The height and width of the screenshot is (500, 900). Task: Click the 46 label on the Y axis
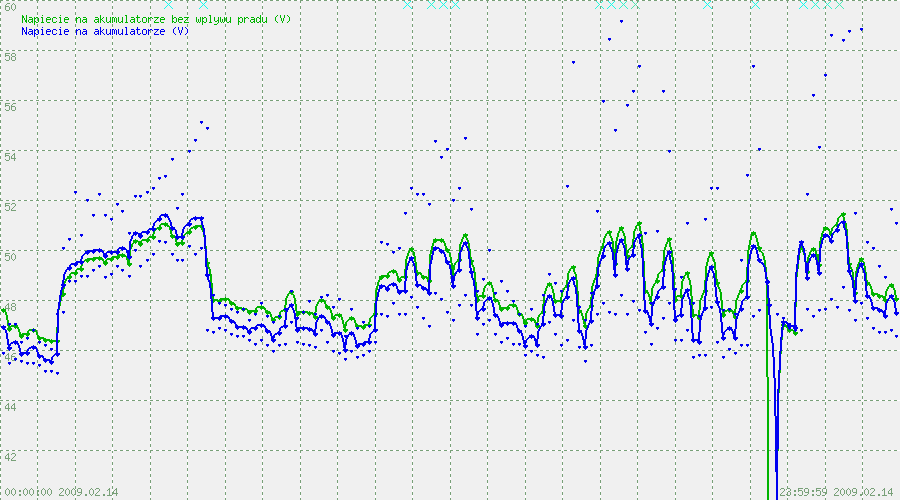point(11,356)
